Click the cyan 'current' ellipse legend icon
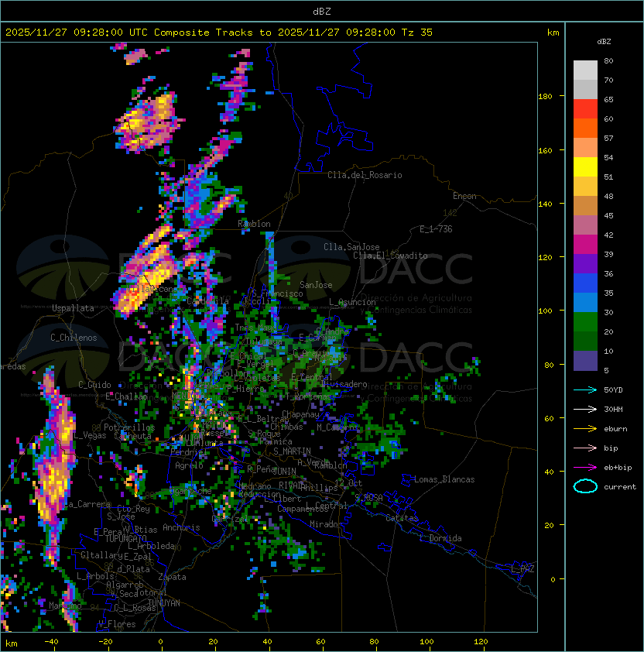The image size is (644, 652). (x=585, y=486)
